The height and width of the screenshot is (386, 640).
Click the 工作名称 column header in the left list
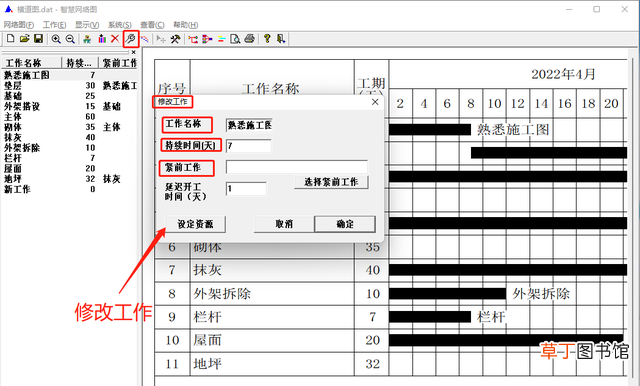click(x=31, y=63)
